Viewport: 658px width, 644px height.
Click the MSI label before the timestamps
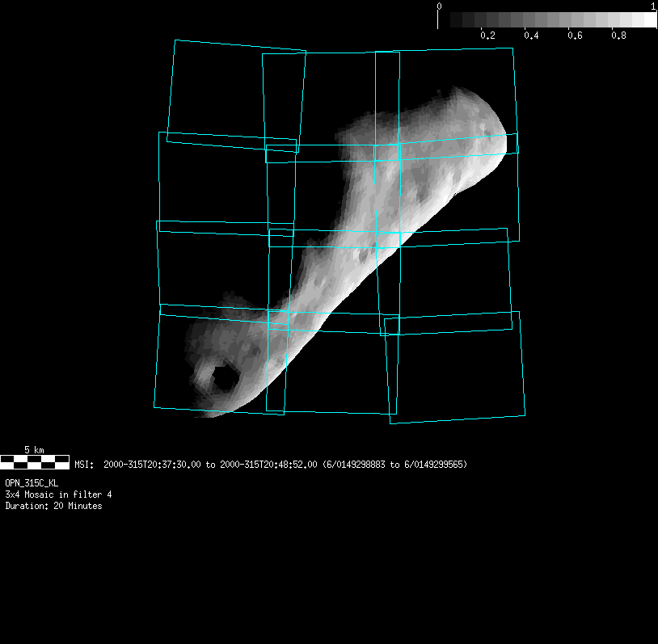pos(83,465)
